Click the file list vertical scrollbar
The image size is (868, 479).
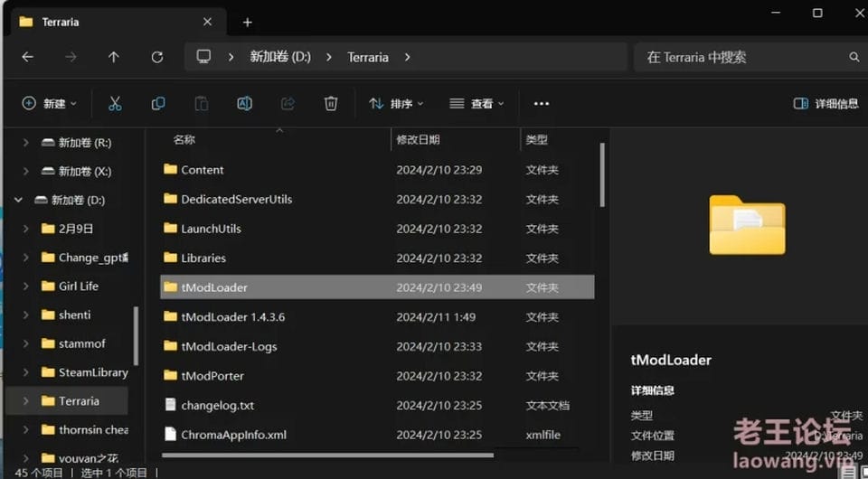coord(602,174)
